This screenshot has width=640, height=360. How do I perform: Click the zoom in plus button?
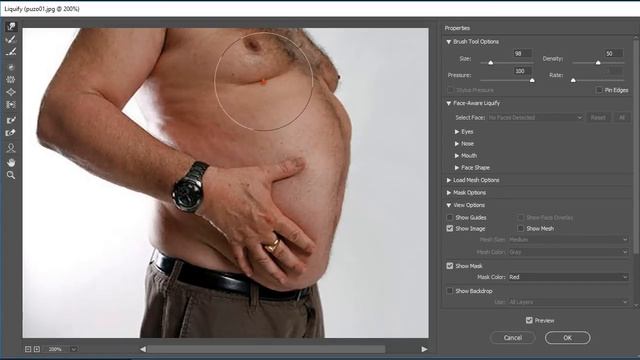point(37,349)
